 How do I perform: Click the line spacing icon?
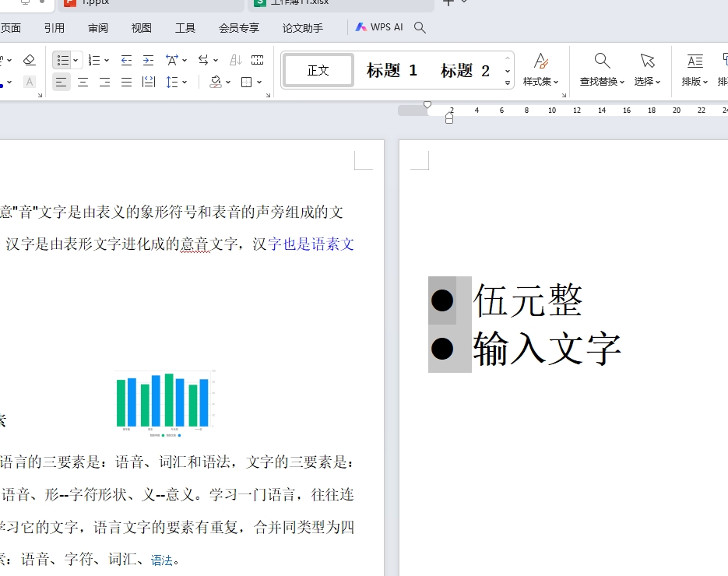click(x=172, y=83)
